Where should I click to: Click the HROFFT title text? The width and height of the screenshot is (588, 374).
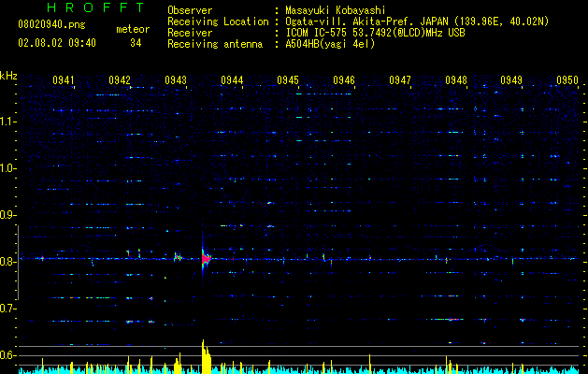[x=95, y=7]
